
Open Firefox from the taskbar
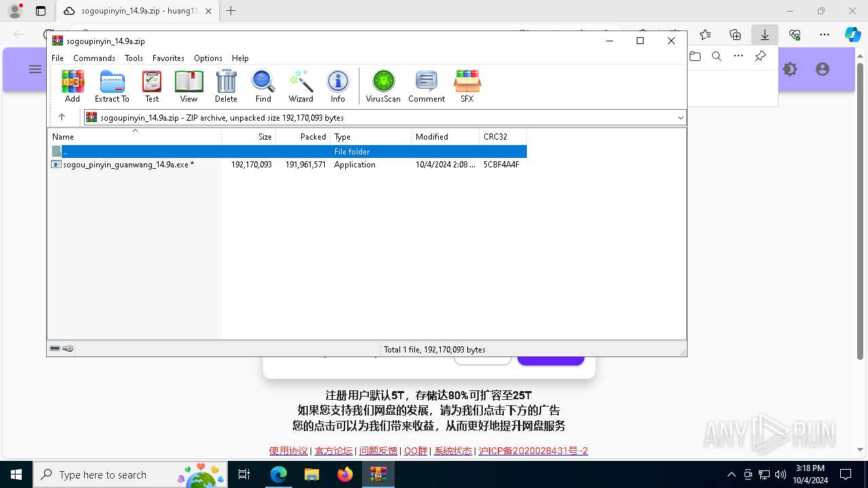[345, 474]
